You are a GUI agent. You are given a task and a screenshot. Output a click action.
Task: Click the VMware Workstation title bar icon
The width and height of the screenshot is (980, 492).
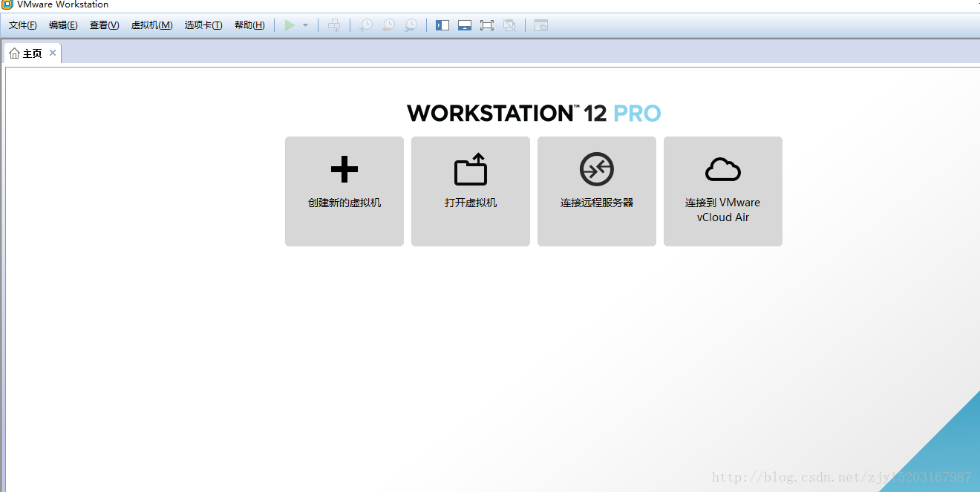point(7,4)
